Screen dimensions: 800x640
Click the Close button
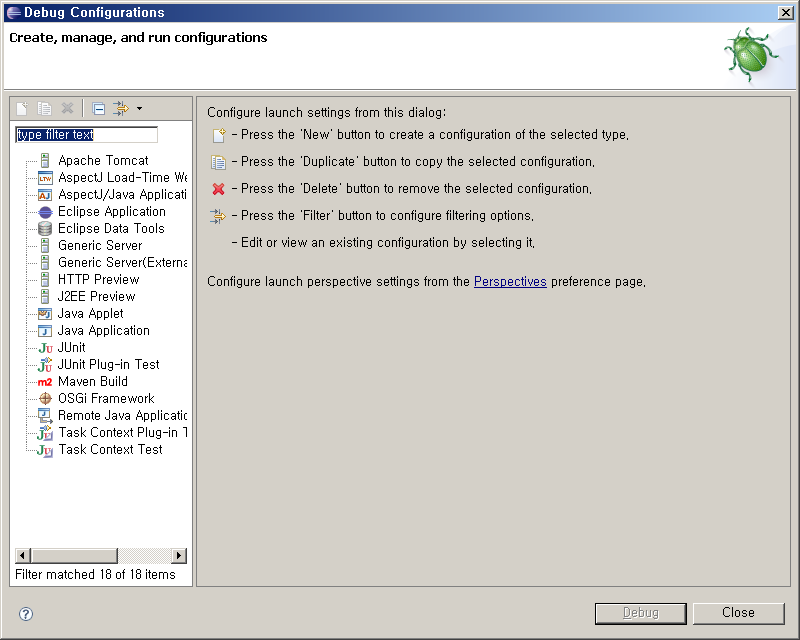coord(739,613)
